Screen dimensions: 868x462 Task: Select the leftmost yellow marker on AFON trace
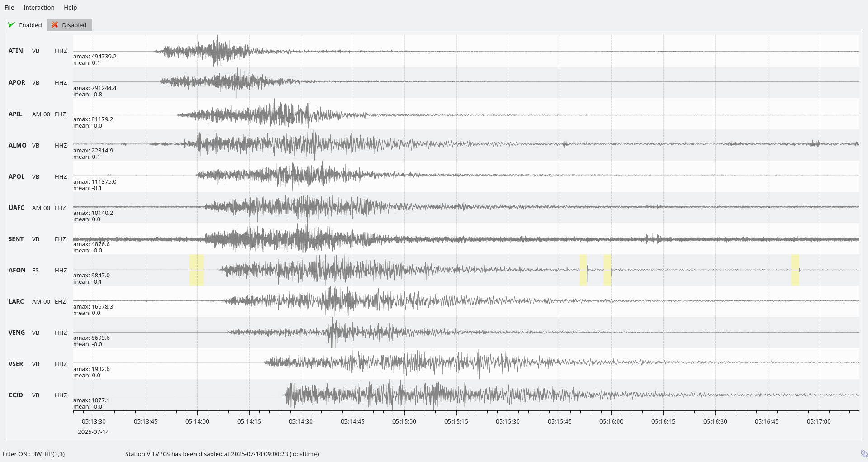[x=197, y=270]
